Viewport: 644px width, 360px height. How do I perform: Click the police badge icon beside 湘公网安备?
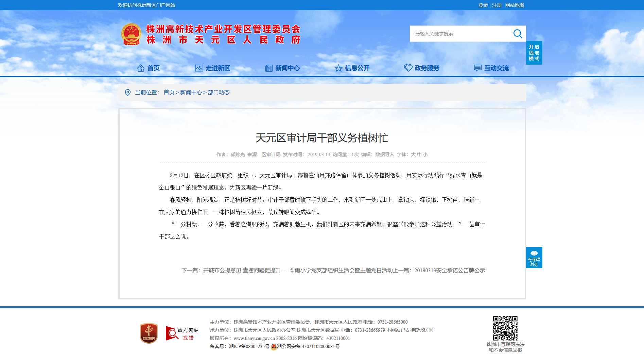274,347
